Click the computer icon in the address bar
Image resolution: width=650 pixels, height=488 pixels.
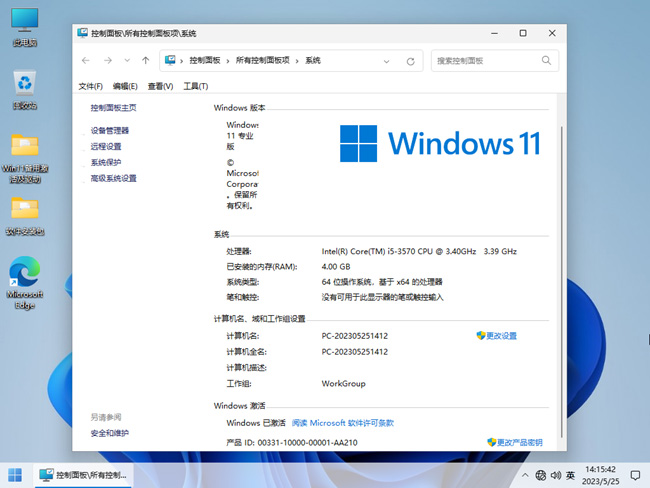170,61
